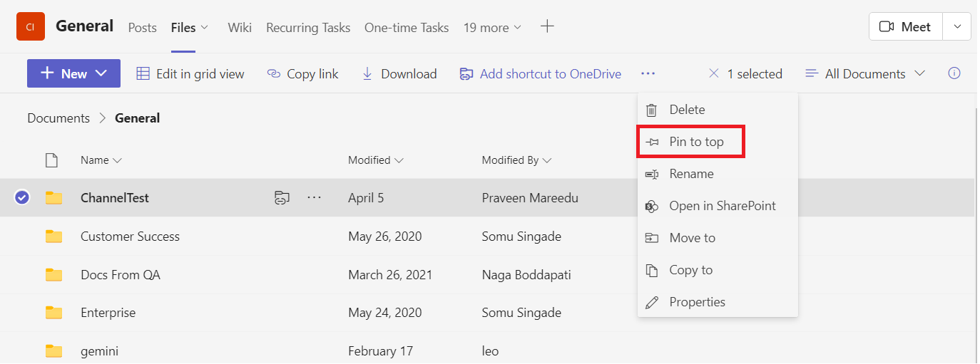
Task: Select the Files tab
Action: (183, 28)
